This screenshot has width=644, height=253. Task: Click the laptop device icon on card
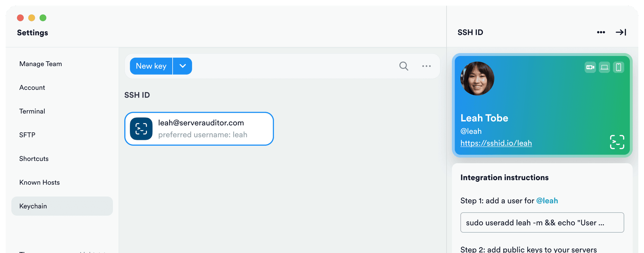[x=604, y=67]
